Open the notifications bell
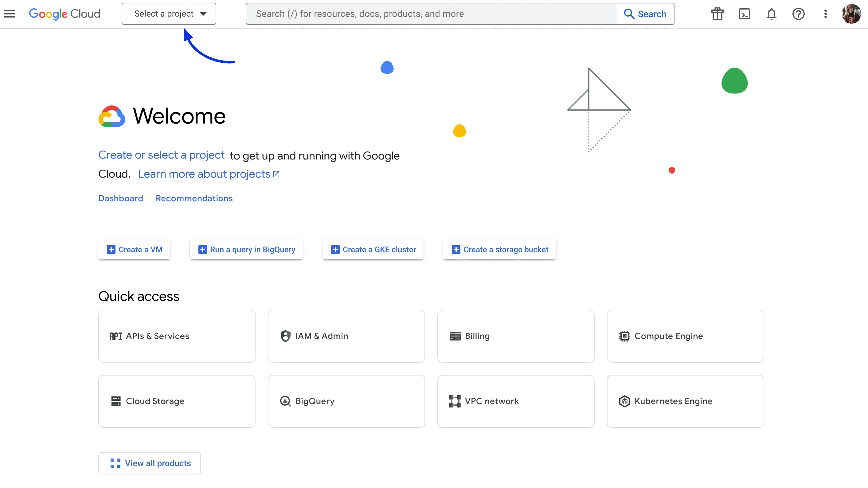868x488 pixels. coord(771,14)
